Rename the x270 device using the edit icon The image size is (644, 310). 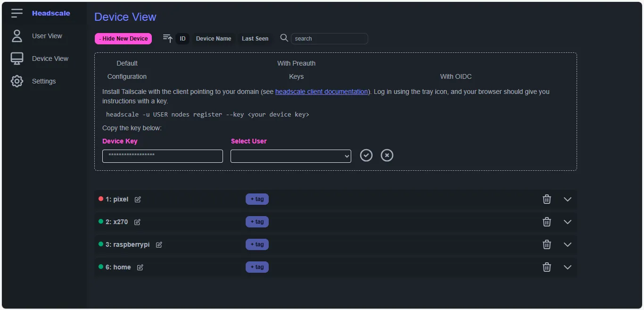137,222
